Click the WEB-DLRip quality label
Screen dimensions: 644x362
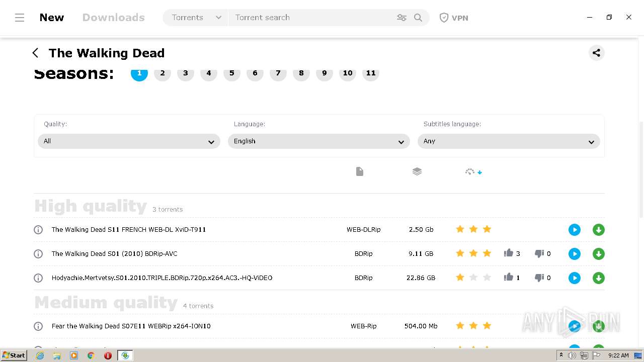(364, 230)
